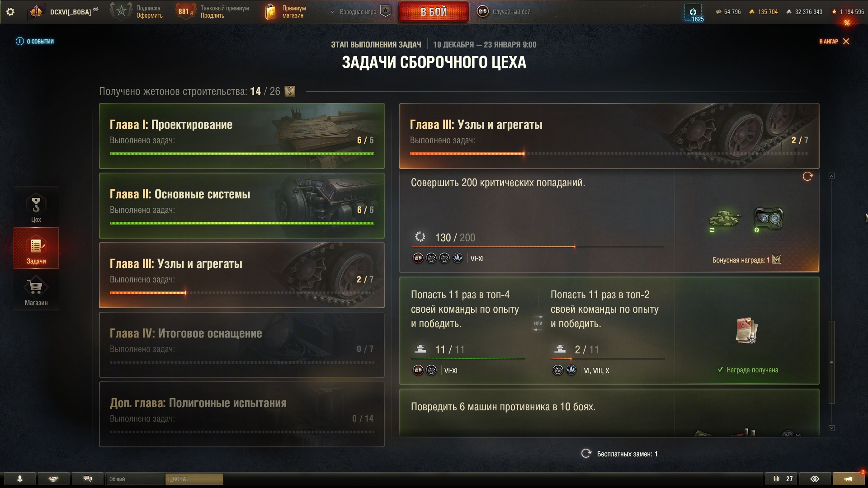This screenshot has width=868, height=488.
Task: Click scroll-down arrow of the task list
Action: [831, 428]
